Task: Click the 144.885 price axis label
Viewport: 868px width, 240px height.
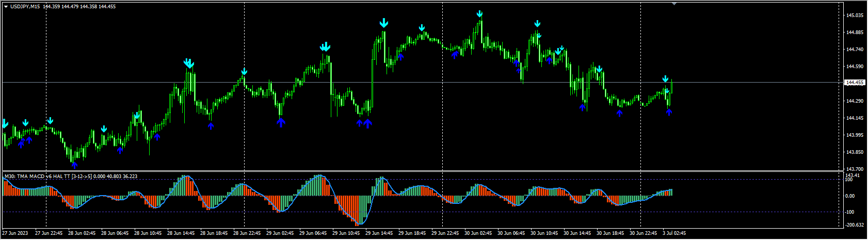Action: 855,33
